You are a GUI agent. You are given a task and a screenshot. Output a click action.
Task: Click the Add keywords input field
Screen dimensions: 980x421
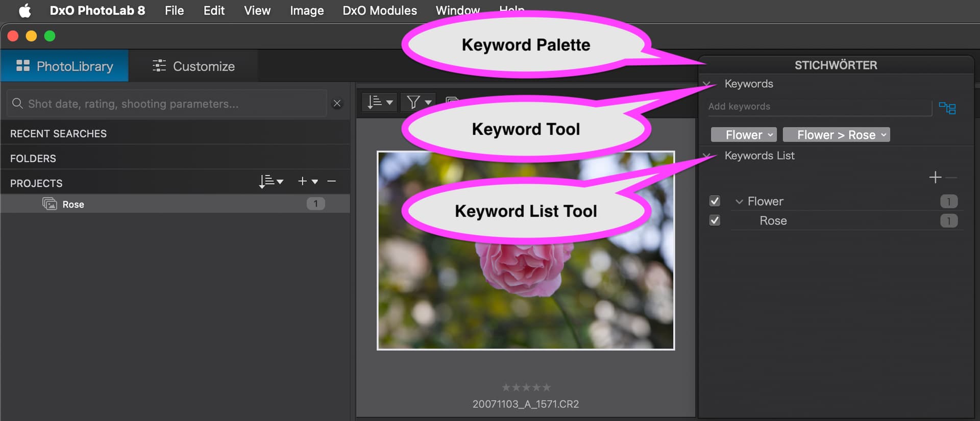tap(817, 107)
